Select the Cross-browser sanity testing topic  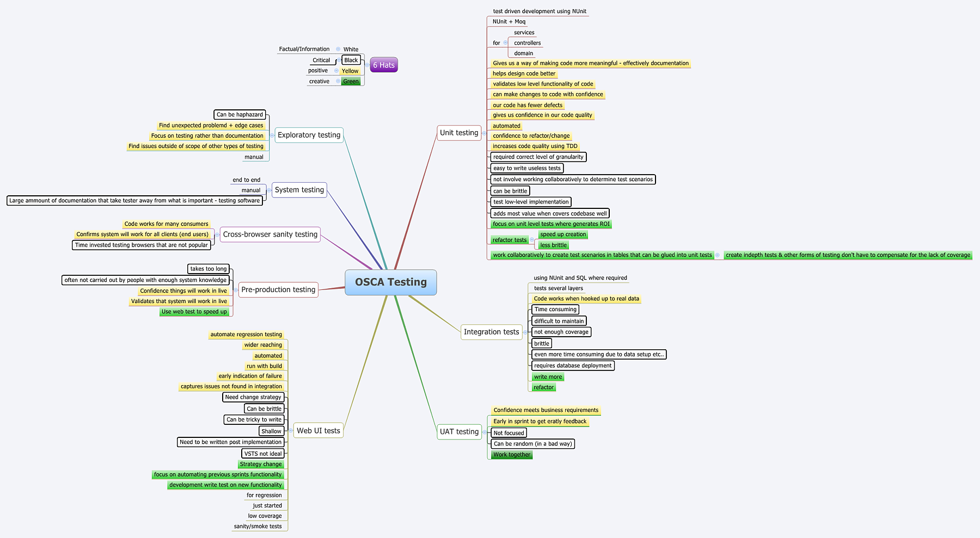tap(270, 234)
